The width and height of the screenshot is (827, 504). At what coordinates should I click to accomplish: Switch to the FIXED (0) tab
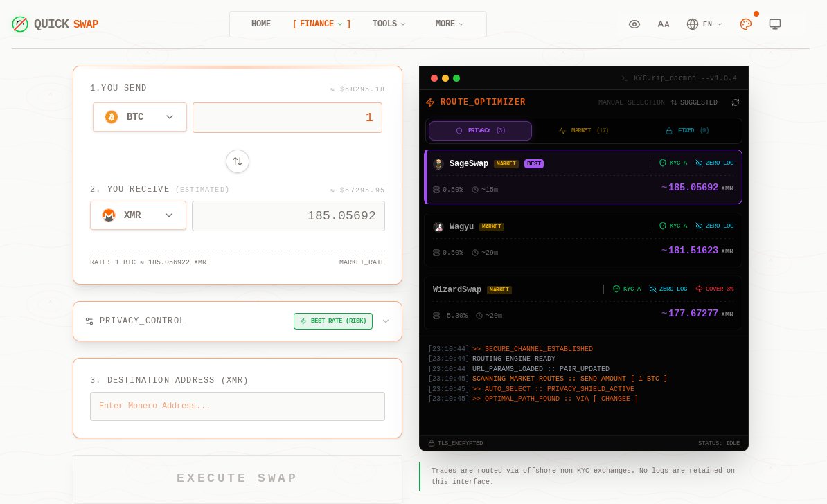coord(687,131)
